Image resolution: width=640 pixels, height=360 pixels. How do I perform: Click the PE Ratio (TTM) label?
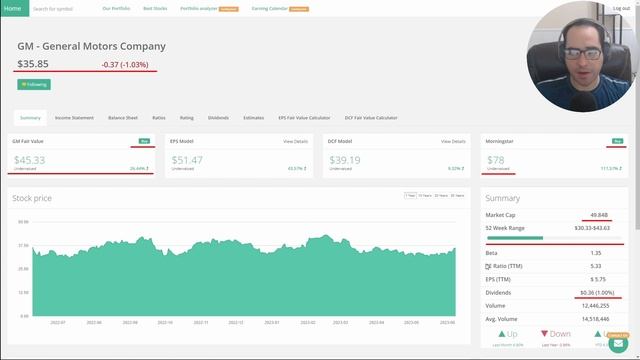click(504, 266)
